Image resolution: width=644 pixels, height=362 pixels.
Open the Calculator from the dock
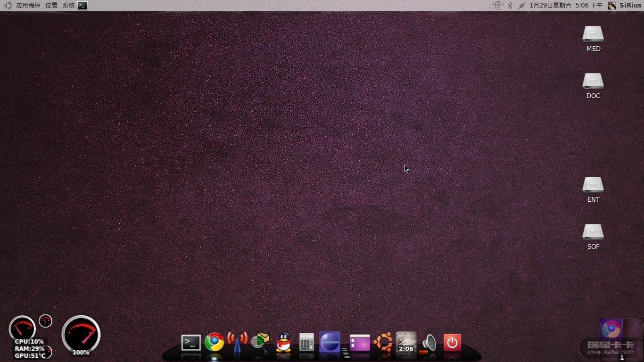click(306, 343)
